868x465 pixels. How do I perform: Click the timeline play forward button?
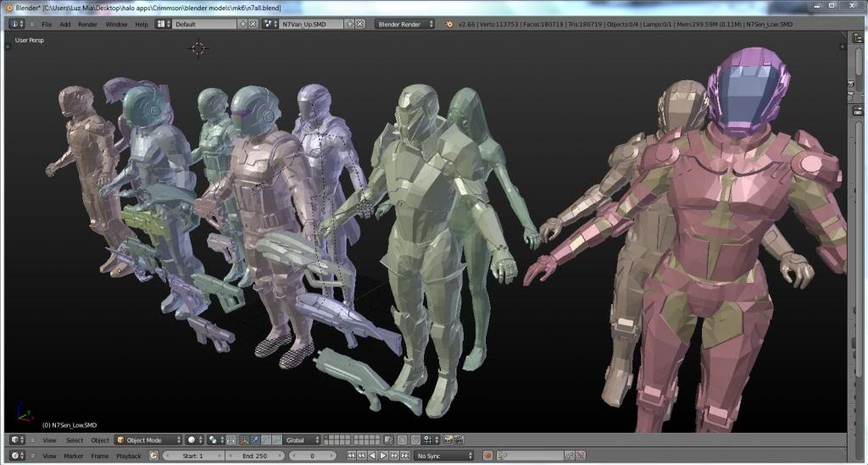pyautogui.click(x=383, y=456)
